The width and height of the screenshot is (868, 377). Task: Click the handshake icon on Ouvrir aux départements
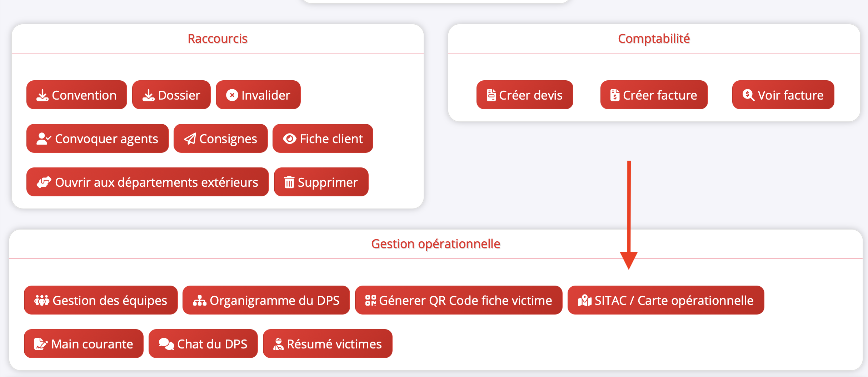pos(44,182)
